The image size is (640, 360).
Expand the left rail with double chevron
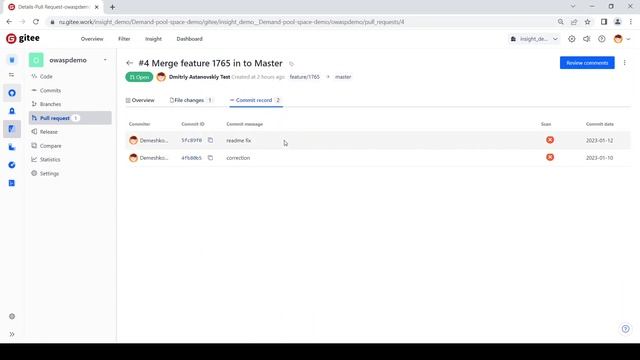pos(12,334)
